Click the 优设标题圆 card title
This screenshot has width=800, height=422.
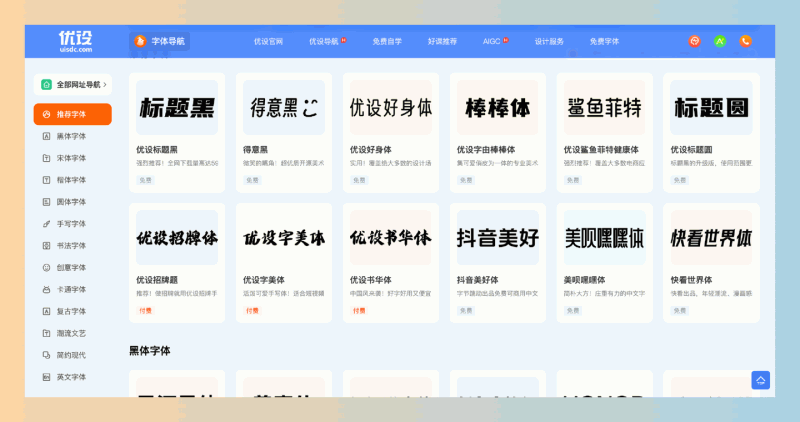point(691,150)
